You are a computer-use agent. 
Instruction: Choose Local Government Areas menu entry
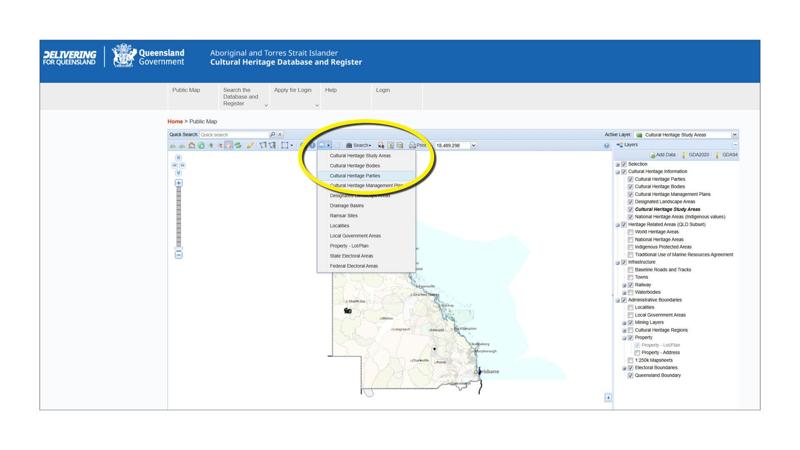coord(355,236)
